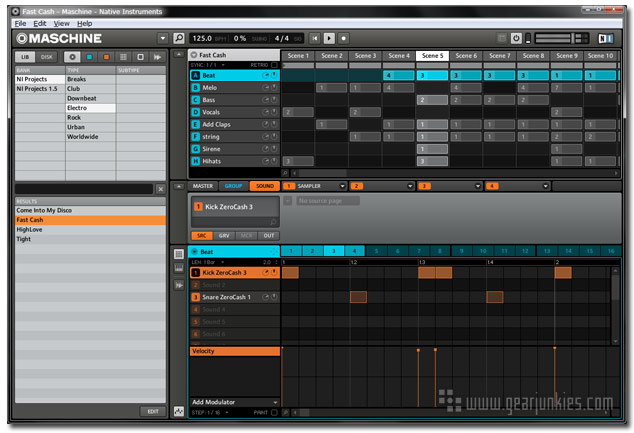
Task: Open the Help menu
Action: [x=85, y=23]
